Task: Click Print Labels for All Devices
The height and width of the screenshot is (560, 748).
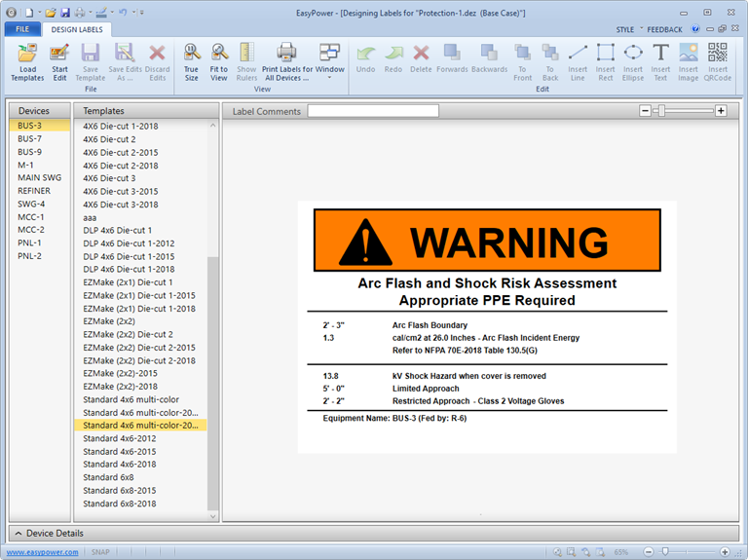Action: click(286, 60)
